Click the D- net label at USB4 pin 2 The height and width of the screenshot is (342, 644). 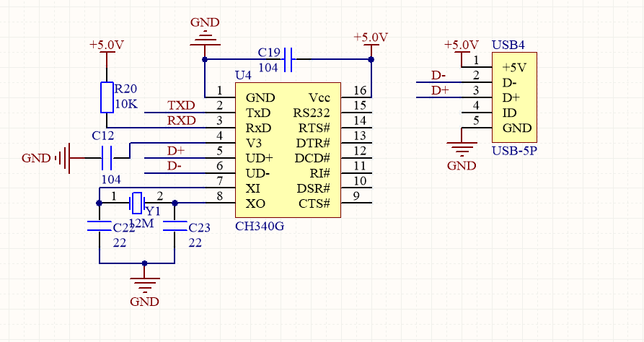(438, 75)
